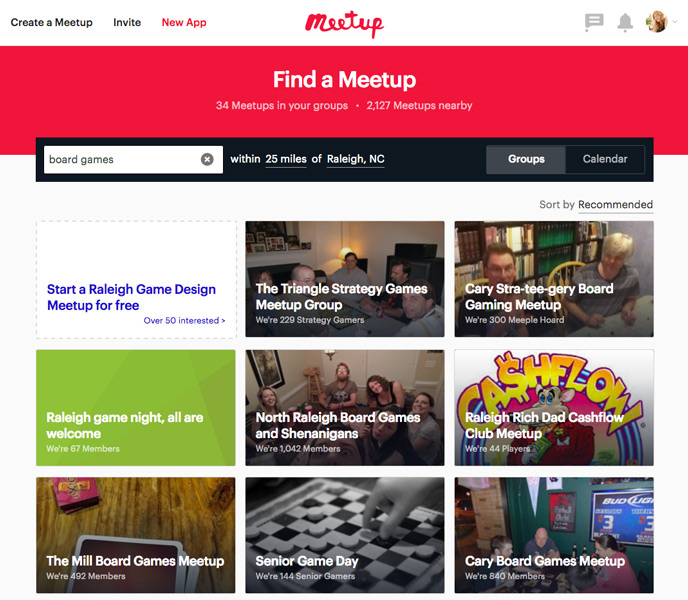Switch to the Groups view
The height and width of the screenshot is (600, 688).
(x=526, y=159)
